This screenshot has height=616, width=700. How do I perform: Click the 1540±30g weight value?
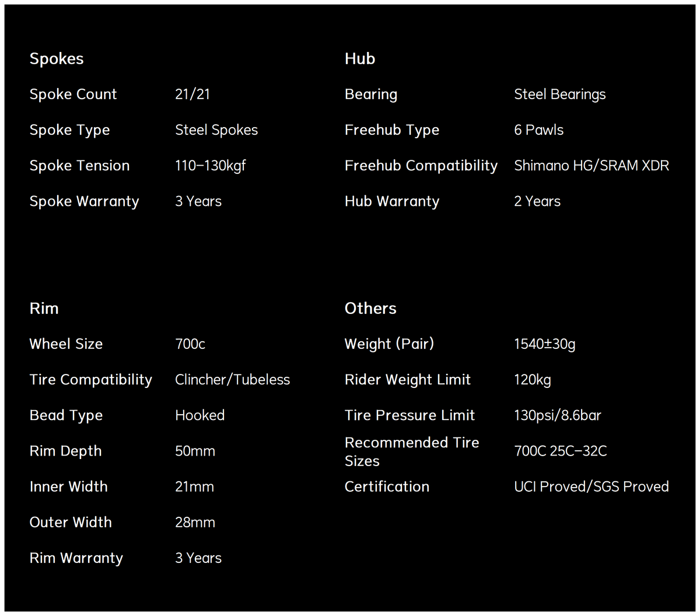[544, 344]
